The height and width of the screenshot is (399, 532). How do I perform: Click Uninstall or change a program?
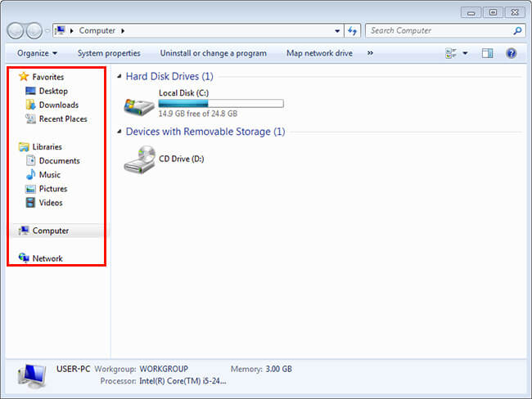pyautogui.click(x=213, y=53)
